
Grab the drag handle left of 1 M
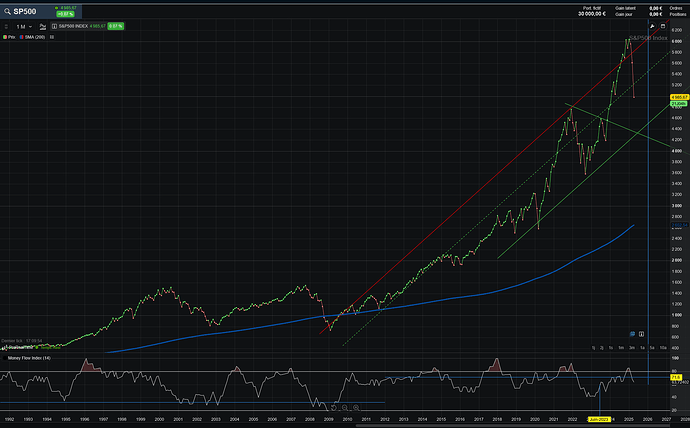(6, 26)
